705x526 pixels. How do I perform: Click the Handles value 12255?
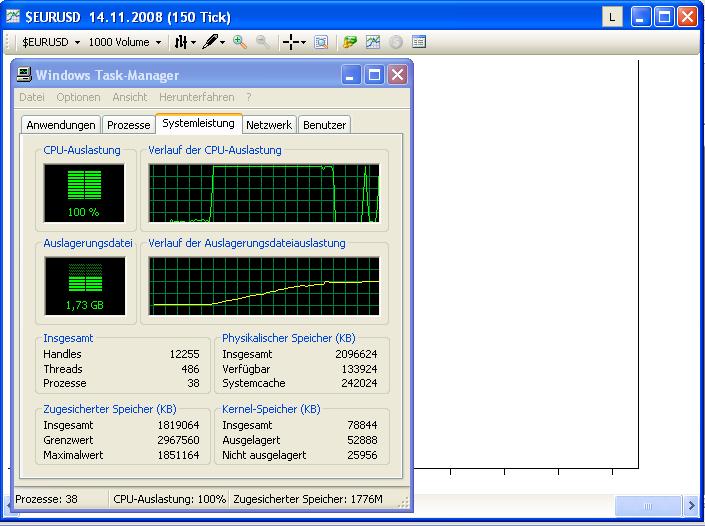(x=184, y=354)
